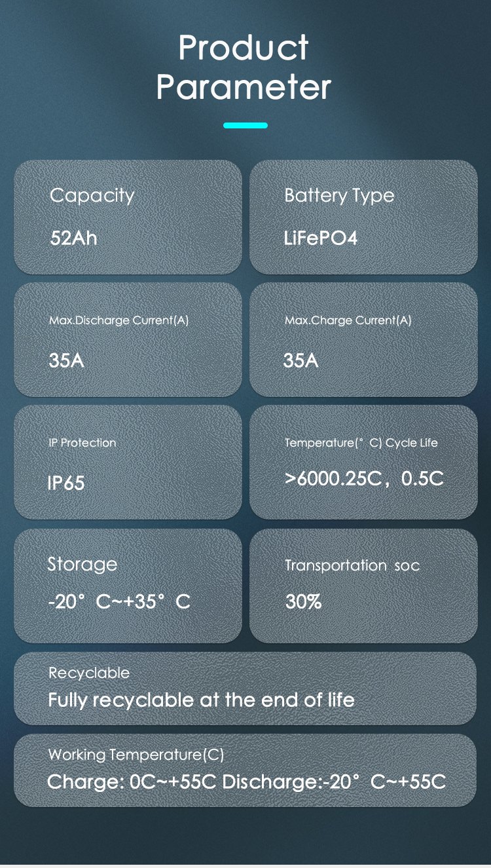Click the Max.Charge Current(A) label
The height and width of the screenshot is (868, 491).
coord(348,321)
